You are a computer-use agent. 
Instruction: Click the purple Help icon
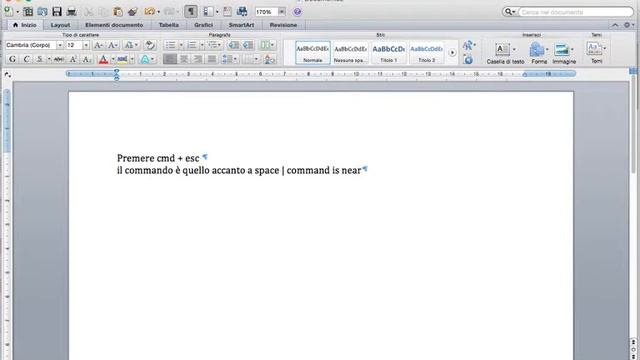[298, 11]
